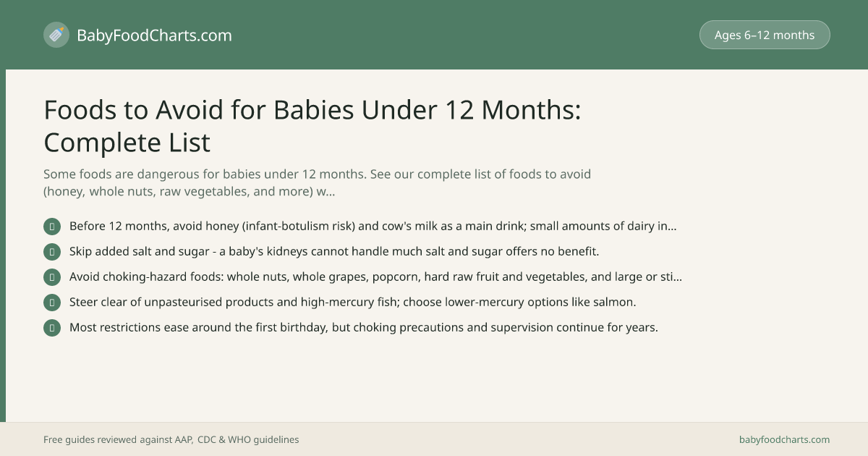Click the AAP, CDC & WHO guidelines footer note
This screenshot has height=456, width=868.
click(171, 439)
